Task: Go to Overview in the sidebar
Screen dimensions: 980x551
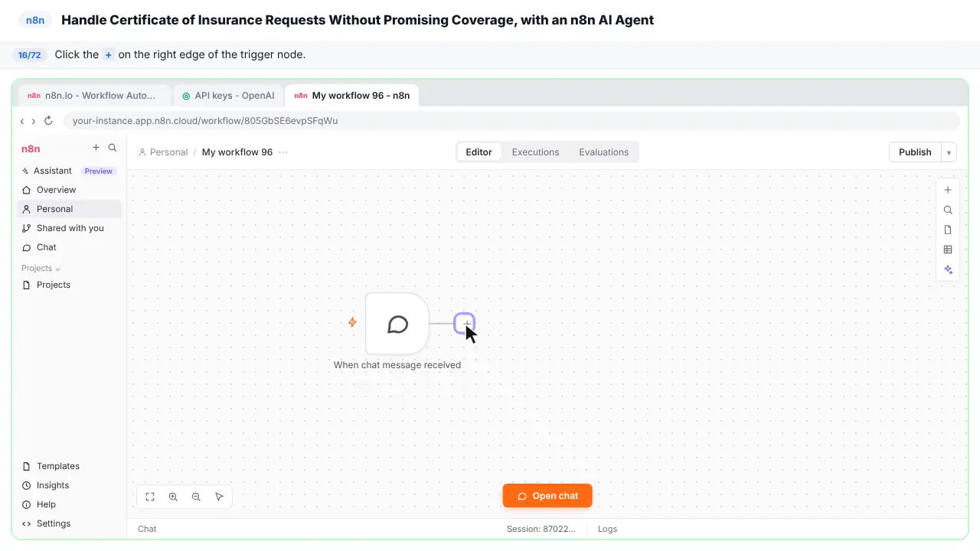Action: coord(69,190)
